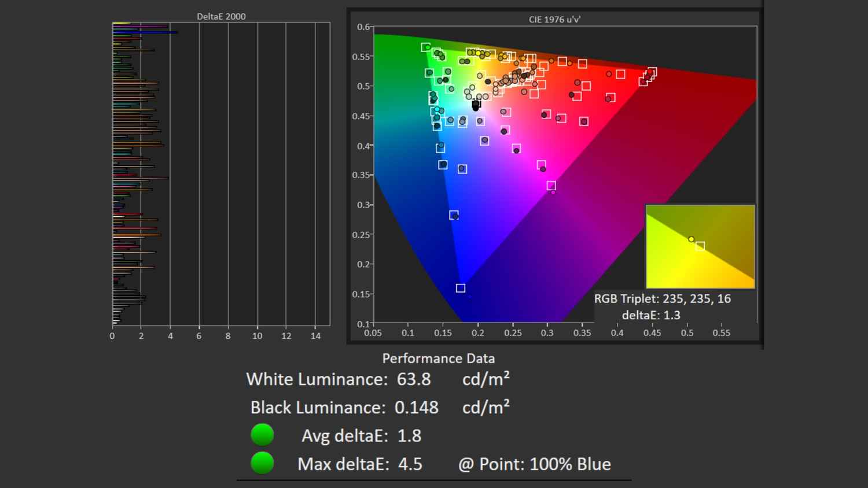The image size is (868, 488).
Task: Click the green Avg deltaE status indicator
Action: pyautogui.click(x=262, y=435)
